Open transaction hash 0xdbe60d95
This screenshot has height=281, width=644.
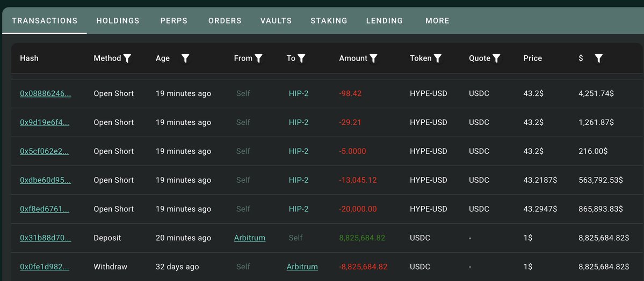[46, 180]
